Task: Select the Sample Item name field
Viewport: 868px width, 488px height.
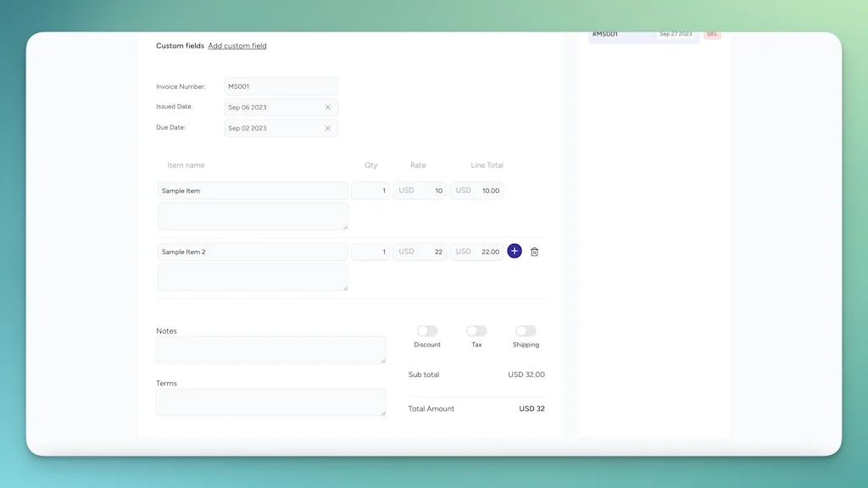Action: click(252, 191)
